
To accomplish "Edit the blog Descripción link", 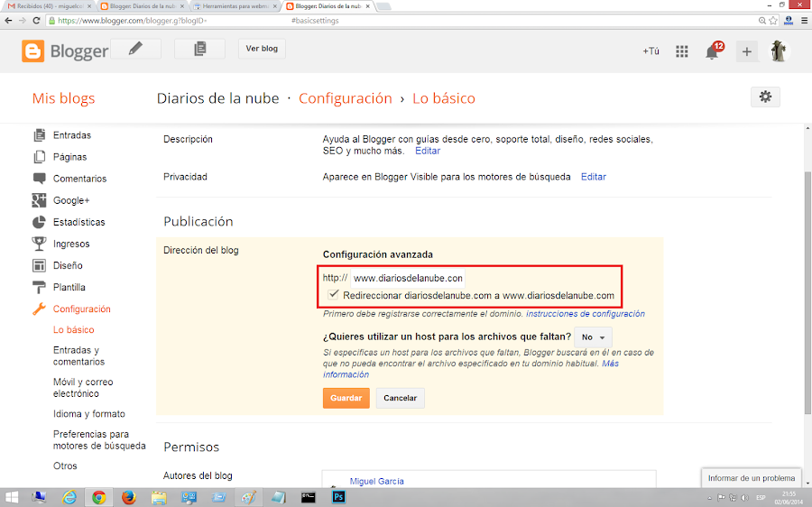I will 428,151.
